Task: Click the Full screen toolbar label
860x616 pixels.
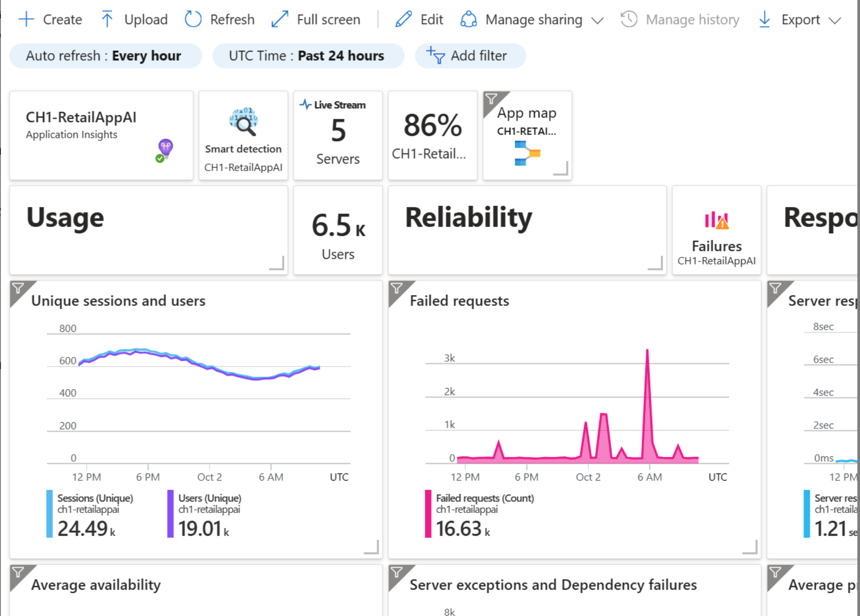Action: [329, 19]
